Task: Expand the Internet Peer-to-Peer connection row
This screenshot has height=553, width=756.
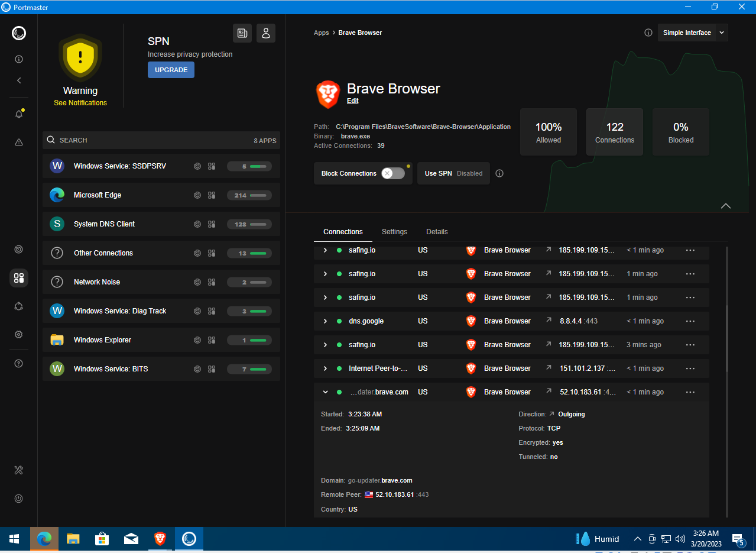Action: [325, 368]
